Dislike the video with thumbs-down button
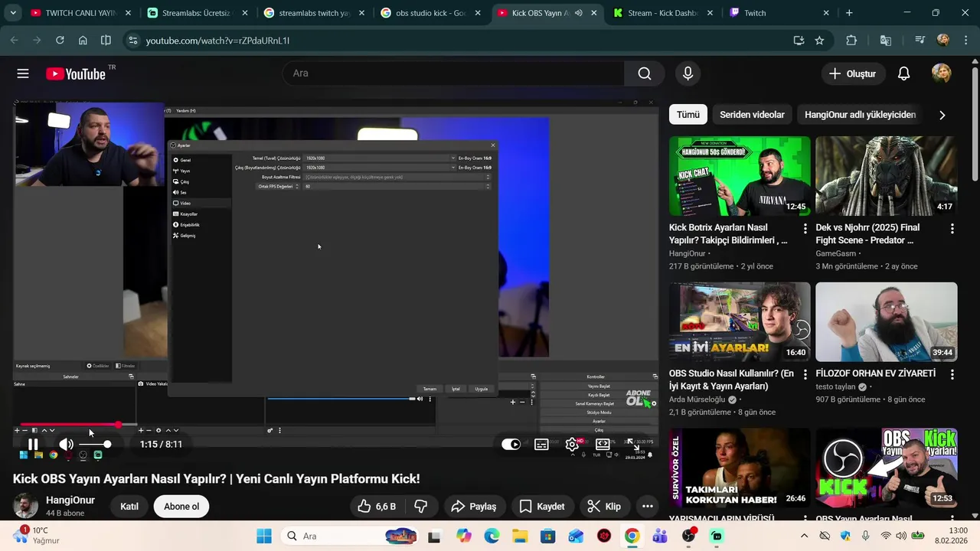Viewport: 980px width, 551px height. (x=421, y=507)
